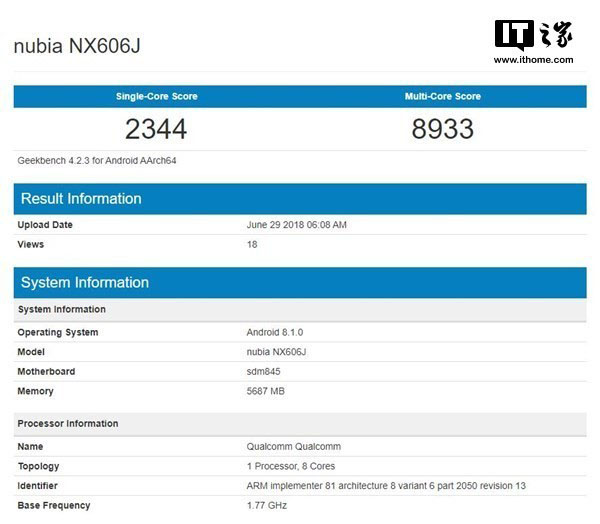Open the www.ithome.com link
Screen dimensions: 600x524
(533, 60)
